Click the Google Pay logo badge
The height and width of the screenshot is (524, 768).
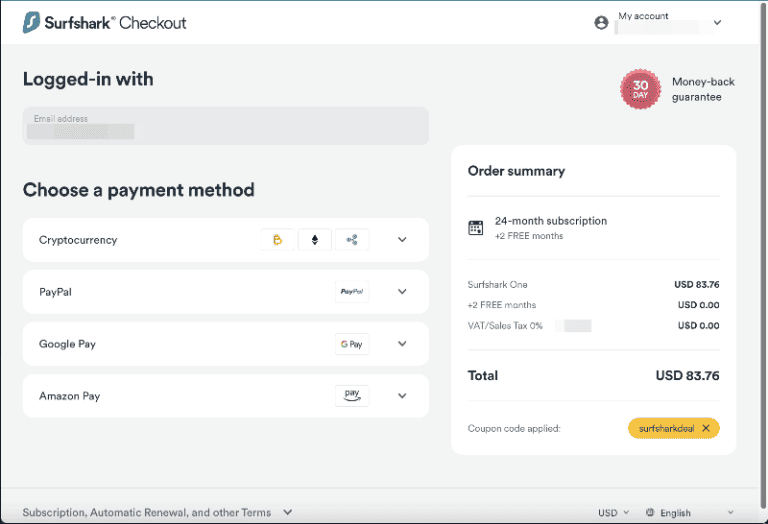tap(351, 344)
